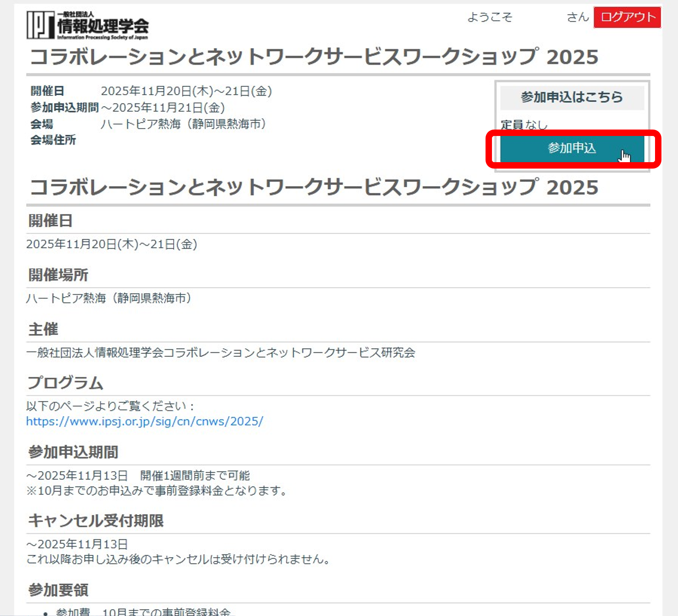The width and height of the screenshot is (678, 616).
Task: Click the ようこそ welcome text
Action: (x=490, y=17)
